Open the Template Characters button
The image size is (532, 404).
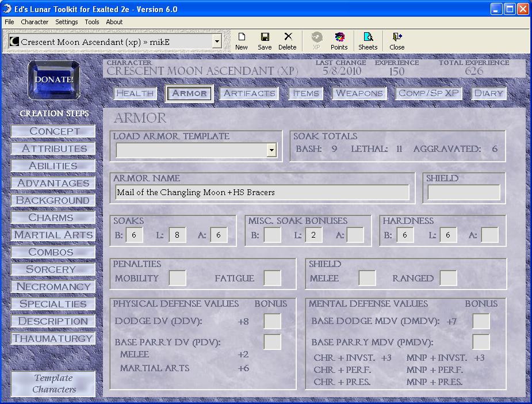coord(53,384)
